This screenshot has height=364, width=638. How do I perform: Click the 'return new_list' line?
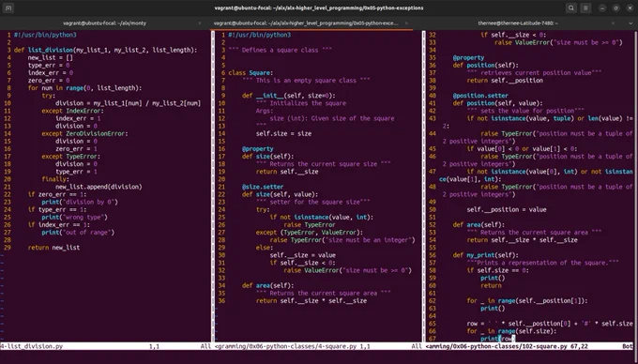53,248
